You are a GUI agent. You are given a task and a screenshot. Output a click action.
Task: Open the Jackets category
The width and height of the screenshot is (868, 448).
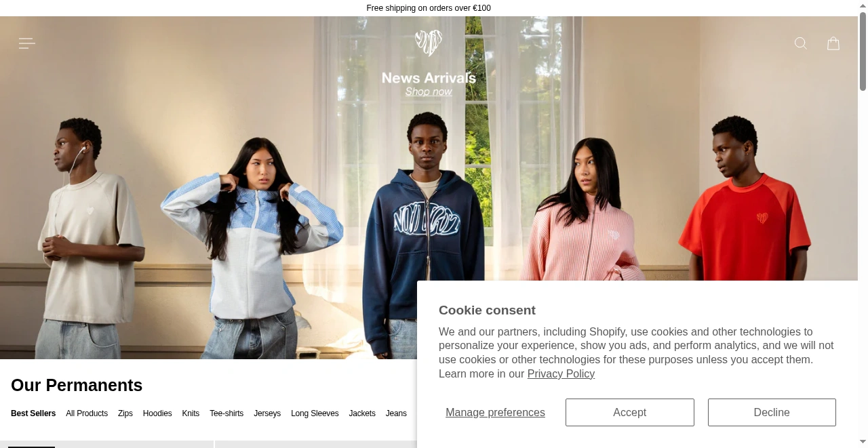[x=362, y=413]
